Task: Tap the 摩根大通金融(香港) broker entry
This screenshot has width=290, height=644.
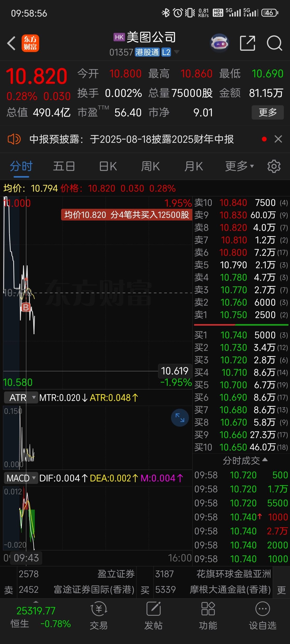Action: click(x=213, y=589)
